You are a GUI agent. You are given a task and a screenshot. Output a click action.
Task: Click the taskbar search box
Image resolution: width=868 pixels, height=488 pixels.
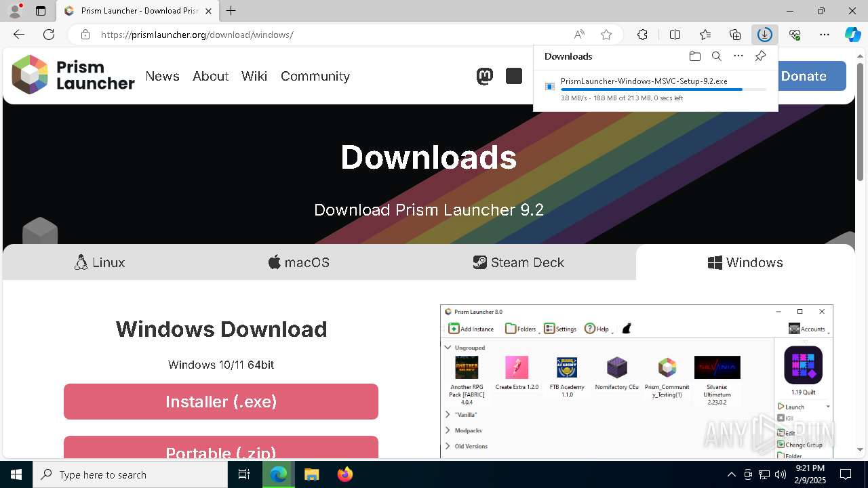point(130,474)
